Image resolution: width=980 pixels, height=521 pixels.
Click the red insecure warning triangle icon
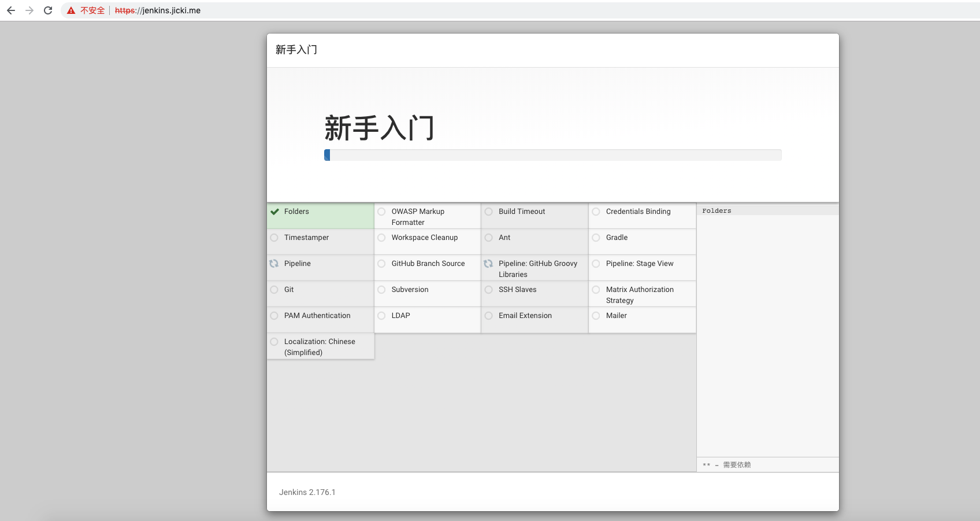pos(71,10)
